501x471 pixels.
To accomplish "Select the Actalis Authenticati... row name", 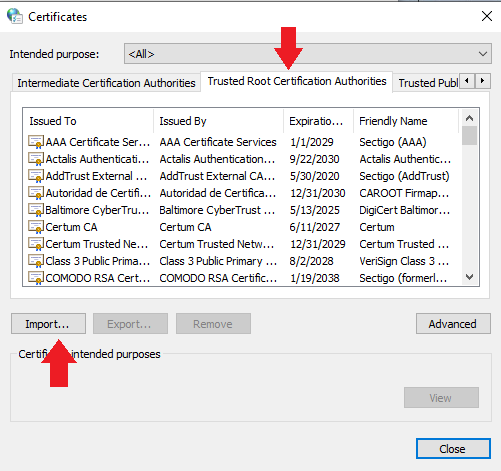I will coord(97,159).
